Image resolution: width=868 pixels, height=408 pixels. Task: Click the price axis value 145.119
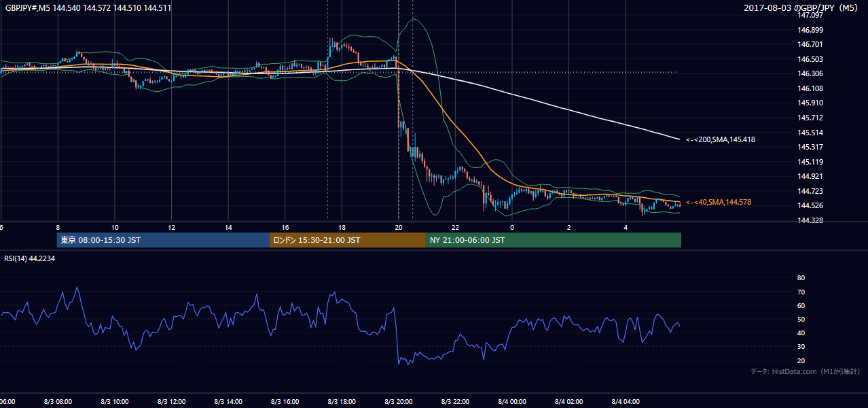810,162
